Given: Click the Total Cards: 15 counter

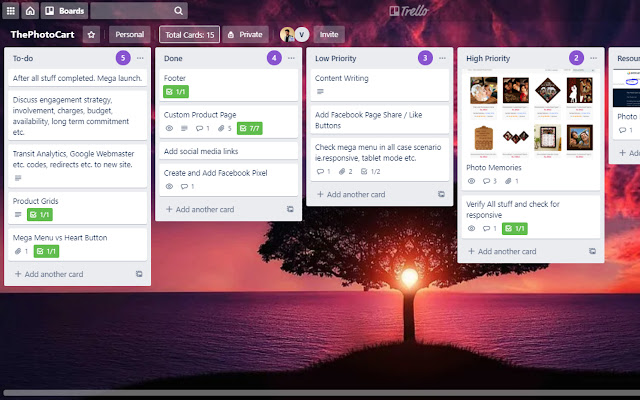Looking at the screenshot, I should [x=188, y=34].
